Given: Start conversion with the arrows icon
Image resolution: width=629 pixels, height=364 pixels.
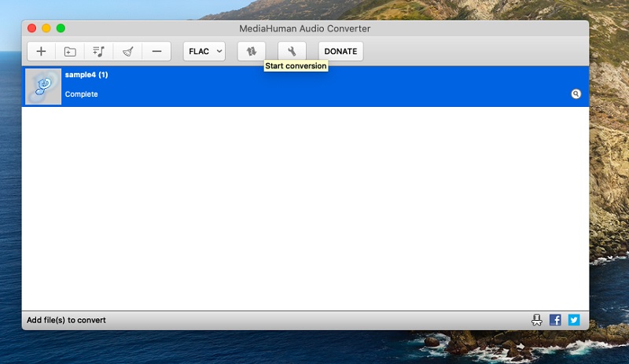Looking at the screenshot, I should 252,51.
